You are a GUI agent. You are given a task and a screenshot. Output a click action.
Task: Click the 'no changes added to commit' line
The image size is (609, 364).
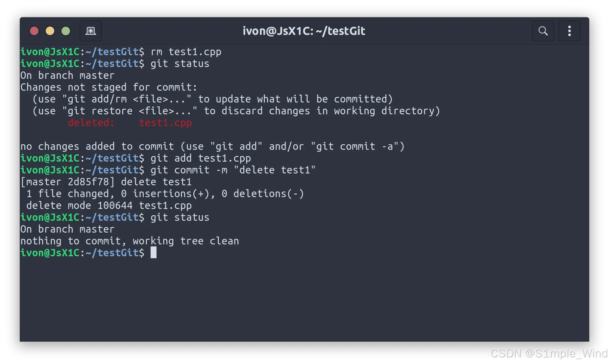[212, 147]
